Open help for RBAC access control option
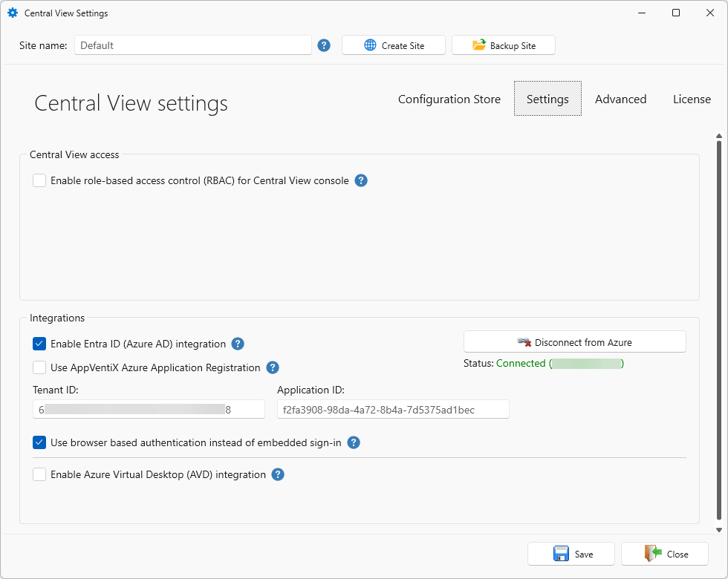The width and height of the screenshot is (728, 579). [x=361, y=180]
